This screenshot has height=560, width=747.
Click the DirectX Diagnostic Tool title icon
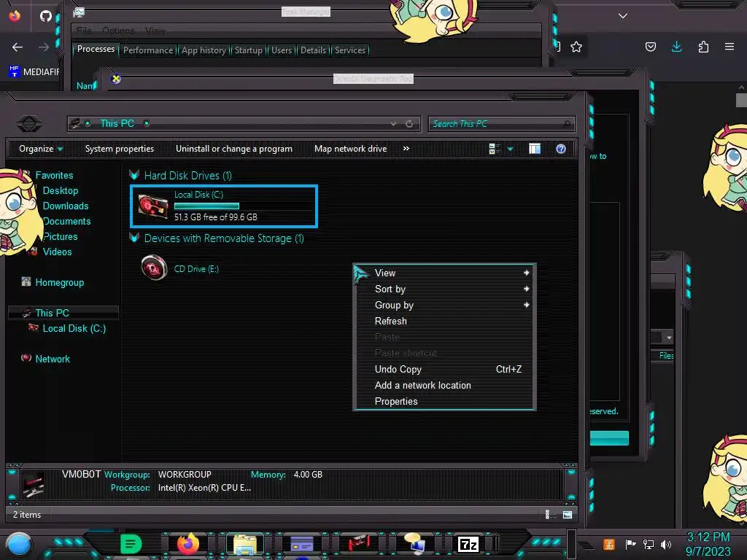tap(116, 79)
